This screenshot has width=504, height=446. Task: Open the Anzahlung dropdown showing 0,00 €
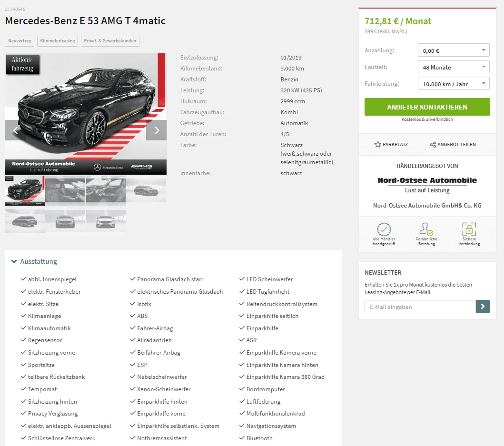454,50
